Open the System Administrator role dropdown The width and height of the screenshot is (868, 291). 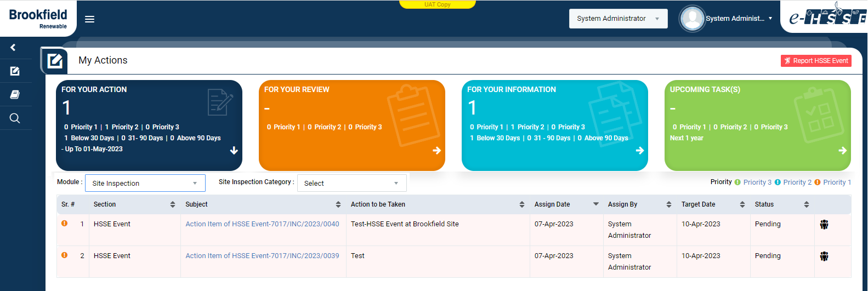pos(619,19)
